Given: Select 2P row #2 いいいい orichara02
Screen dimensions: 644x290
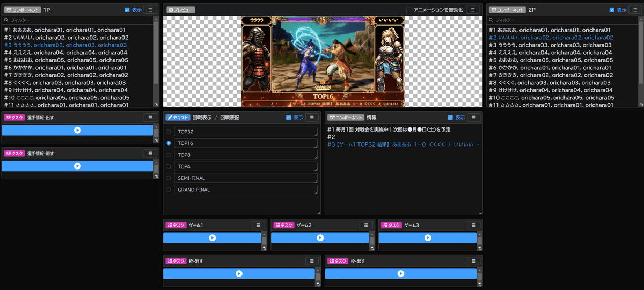Looking at the screenshot, I should pyautogui.click(x=563, y=38).
